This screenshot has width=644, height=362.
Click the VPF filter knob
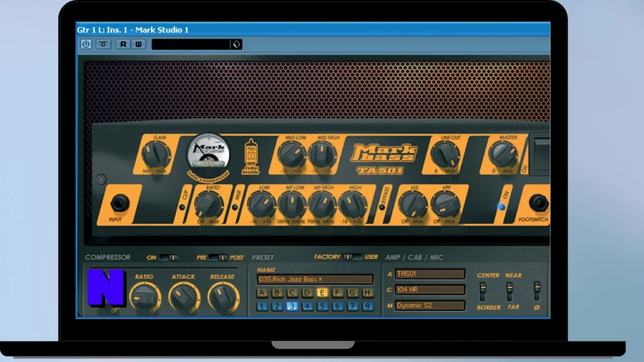[445, 204]
